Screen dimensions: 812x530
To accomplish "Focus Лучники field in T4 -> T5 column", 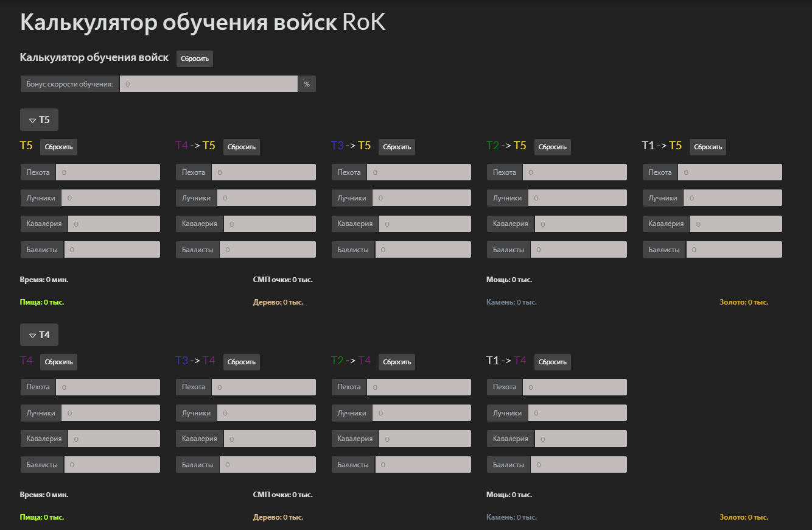I will [x=267, y=198].
